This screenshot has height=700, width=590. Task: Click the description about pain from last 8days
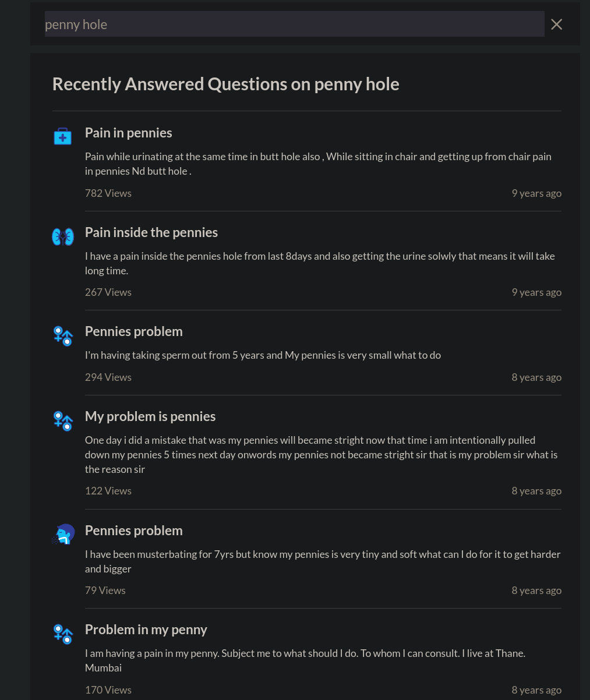[320, 263]
